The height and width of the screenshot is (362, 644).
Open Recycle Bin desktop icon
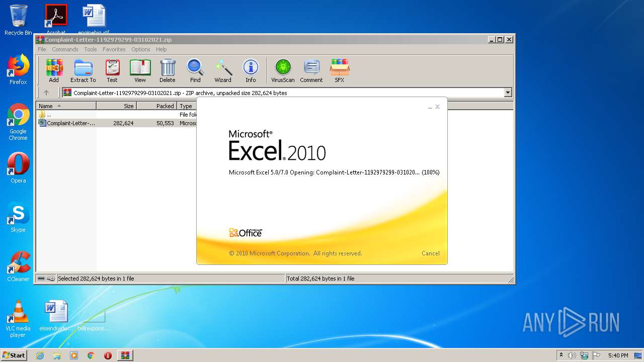(x=18, y=20)
